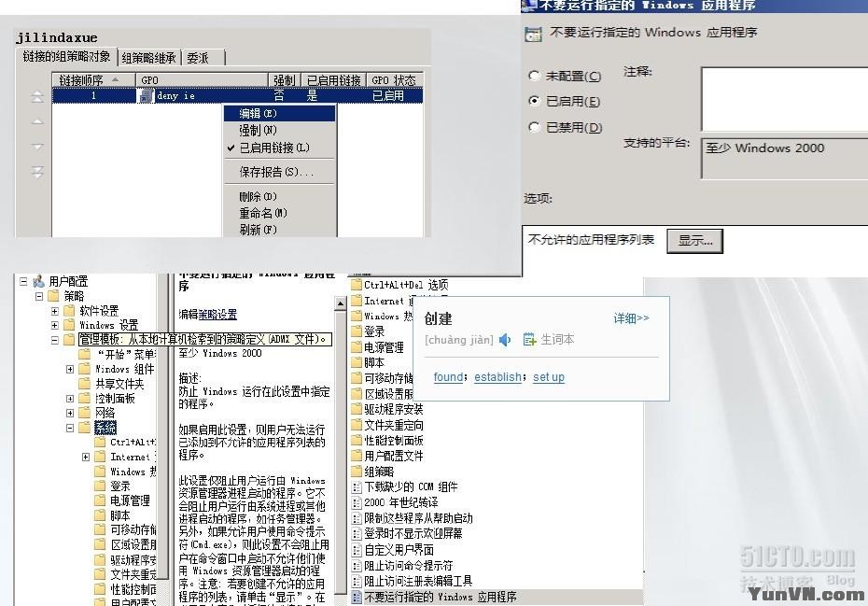
Task: Open the 策略设置 link
Action: tap(217, 315)
